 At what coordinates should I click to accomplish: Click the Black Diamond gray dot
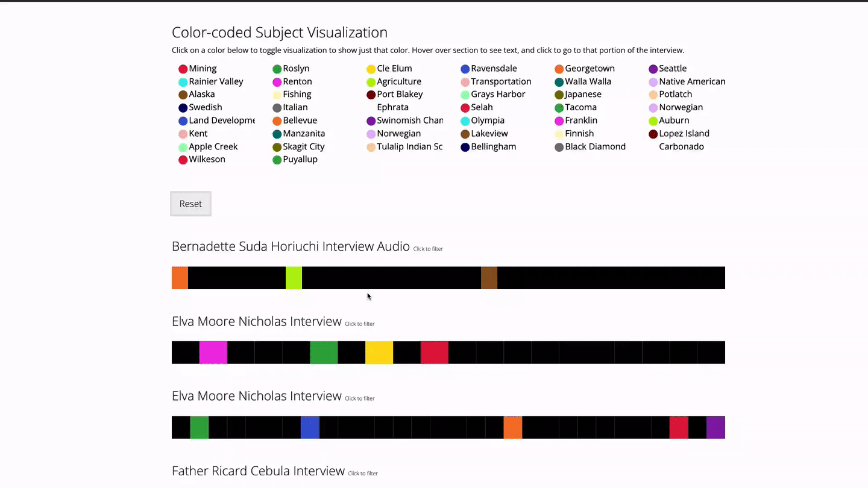pos(559,148)
